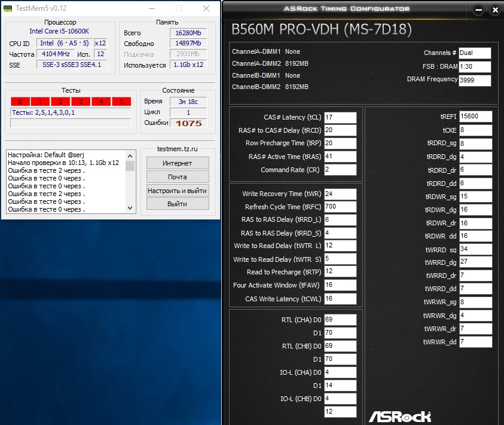Click the tWTR_S field showing 5
The height and width of the screenshot is (425, 504).
pos(340,259)
